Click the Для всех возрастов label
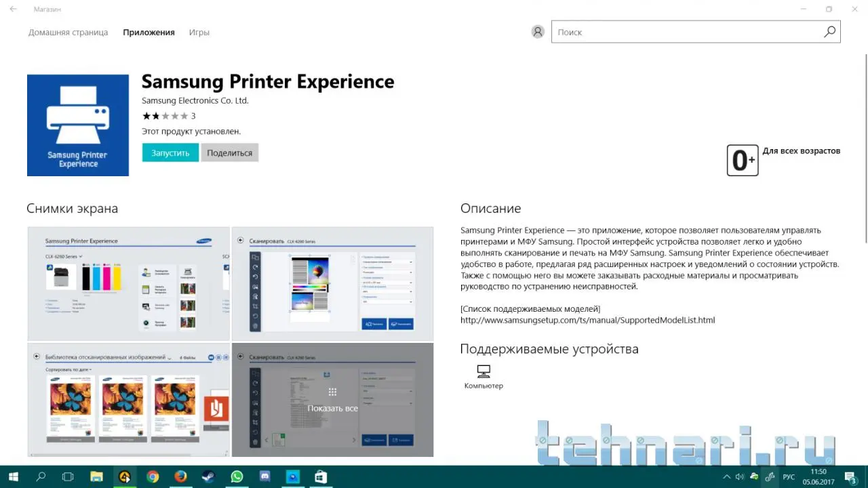 click(802, 150)
